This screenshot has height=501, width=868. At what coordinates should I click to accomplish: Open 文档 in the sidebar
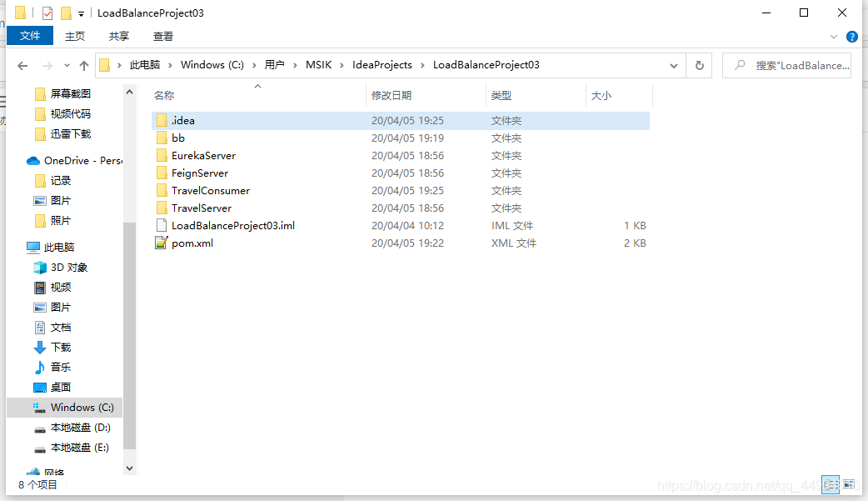tap(60, 327)
